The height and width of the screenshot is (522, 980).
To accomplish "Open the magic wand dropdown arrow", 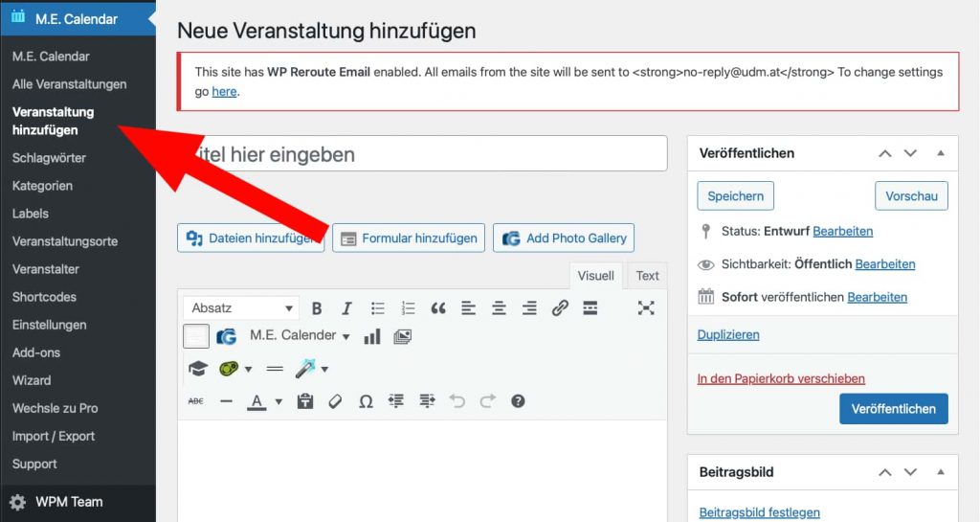I will click(x=324, y=370).
